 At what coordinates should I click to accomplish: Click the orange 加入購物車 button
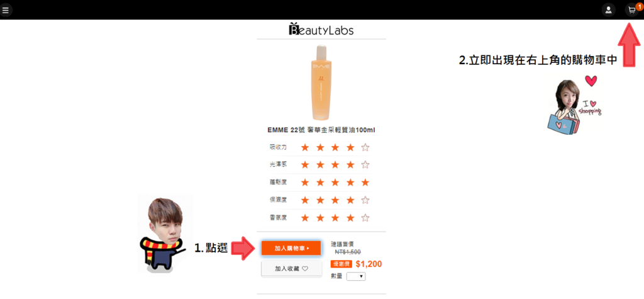(x=291, y=249)
